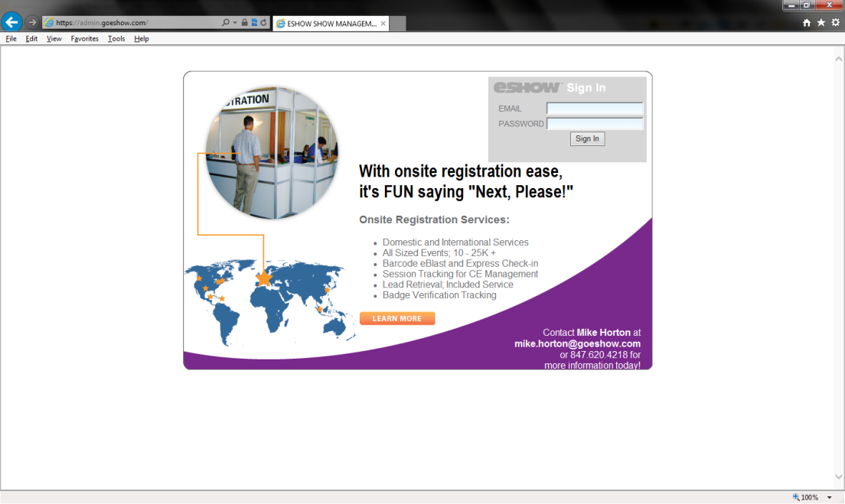Screen dimensions: 845x504
Task: Expand the address bar autocomplete dropdown arrow
Action: 234,23
